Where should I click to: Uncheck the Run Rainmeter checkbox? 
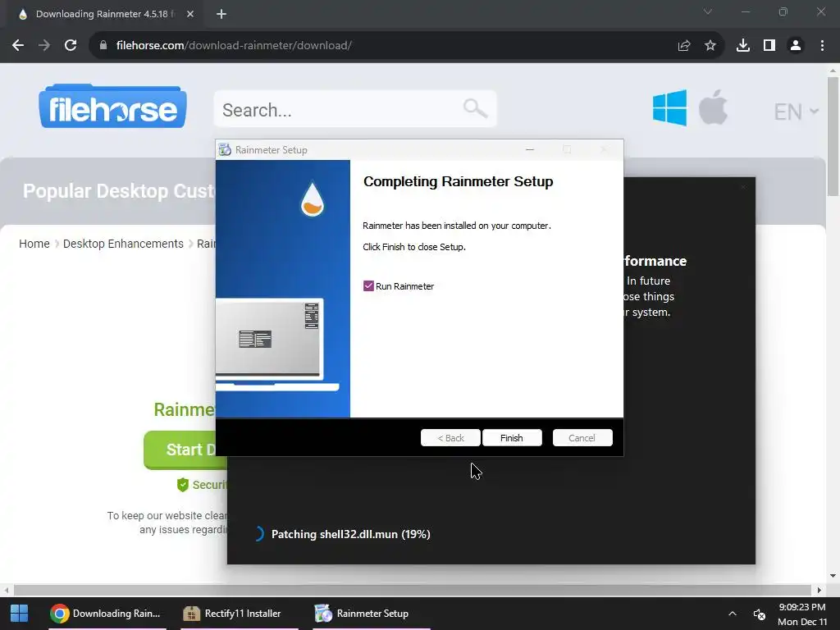coord(368,286)
